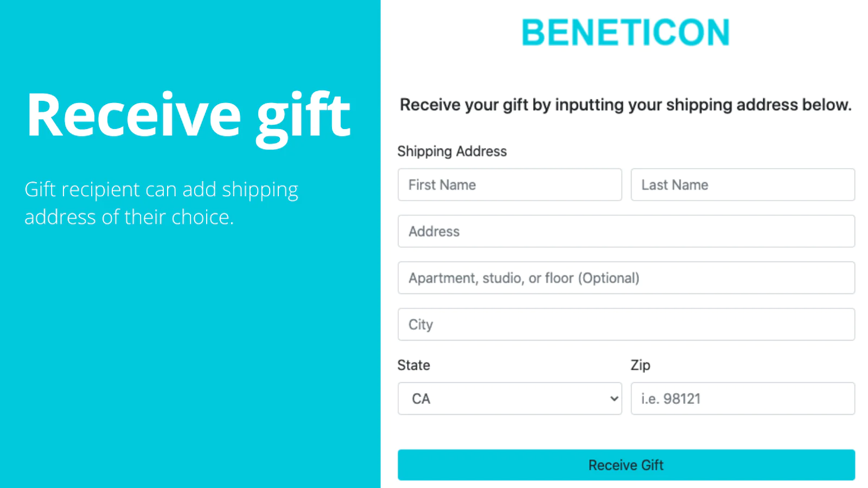Click the large 'Receive gift' headline
This screenshot has width=868, height=488.
(188, 115)
